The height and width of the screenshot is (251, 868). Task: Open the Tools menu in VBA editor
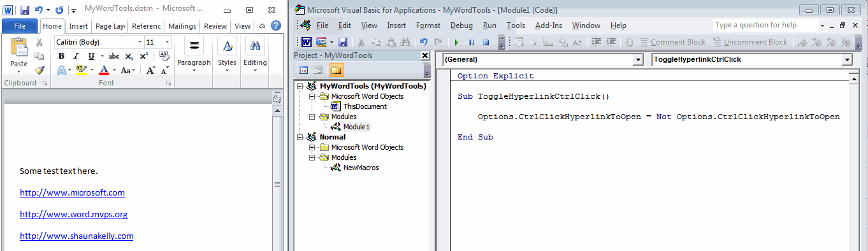[516, 25]
